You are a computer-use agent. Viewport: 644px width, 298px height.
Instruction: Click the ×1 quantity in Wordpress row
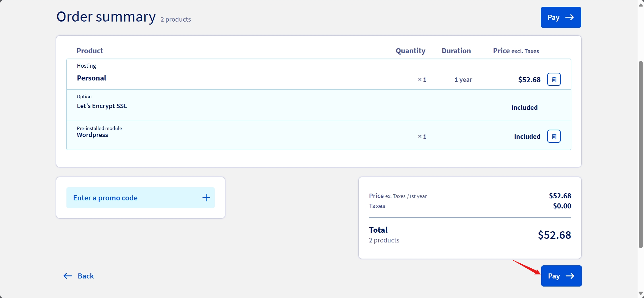click(422, 137)
